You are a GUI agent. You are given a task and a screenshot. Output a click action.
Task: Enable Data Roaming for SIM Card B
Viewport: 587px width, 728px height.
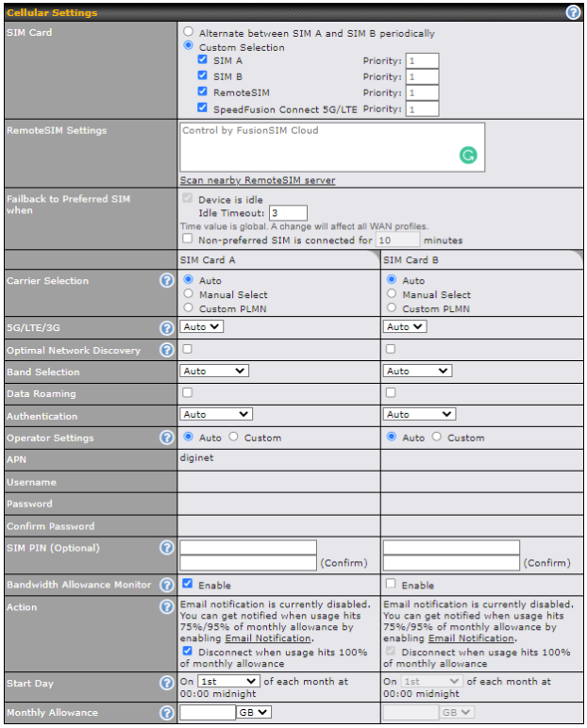pyautogui.click(x=391, y=393)
